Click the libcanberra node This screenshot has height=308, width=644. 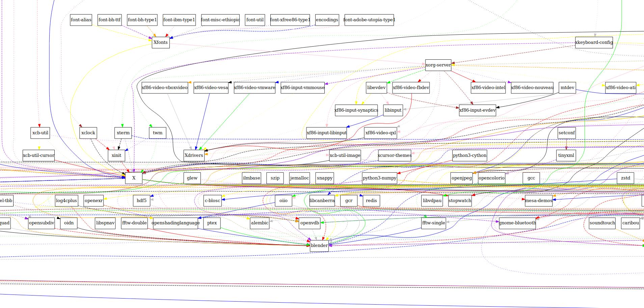tap(322, 201)
